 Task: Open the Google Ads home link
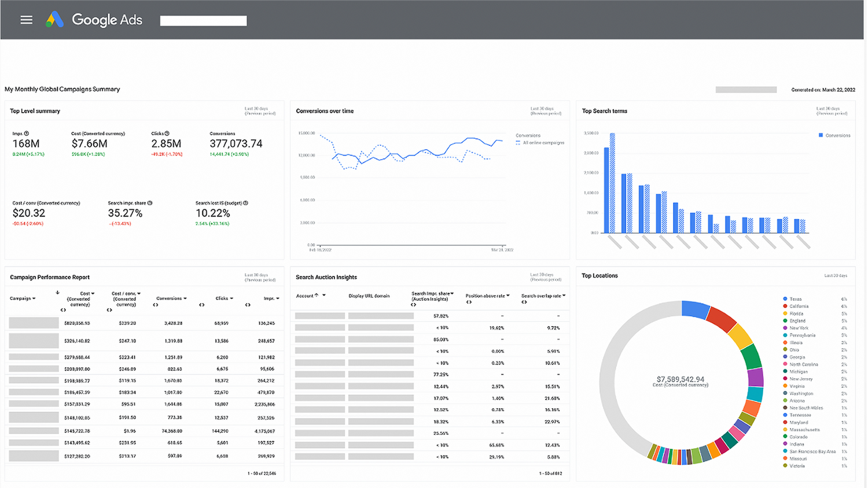[x=107, y=20]
